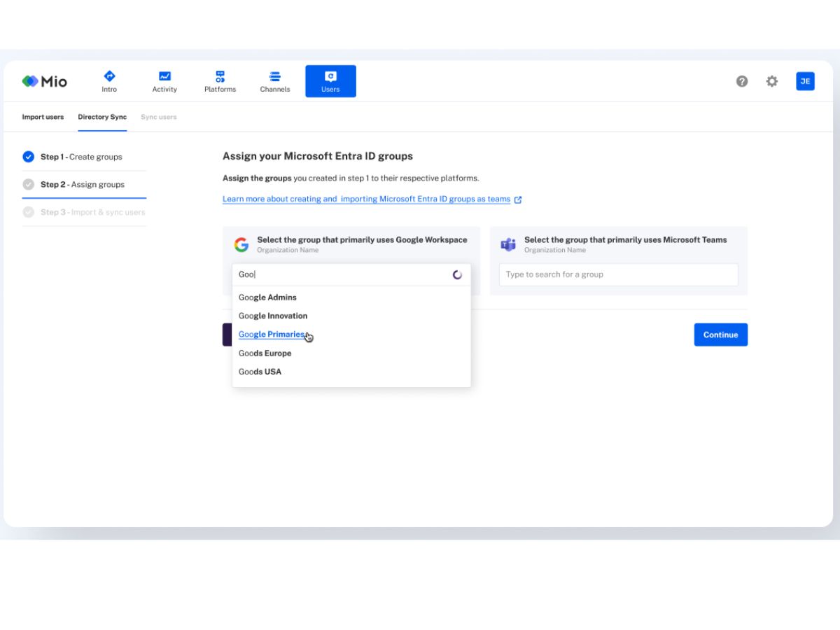Select Google Innovation from the dropdown
840x630 pixels.
coord(351,316)
